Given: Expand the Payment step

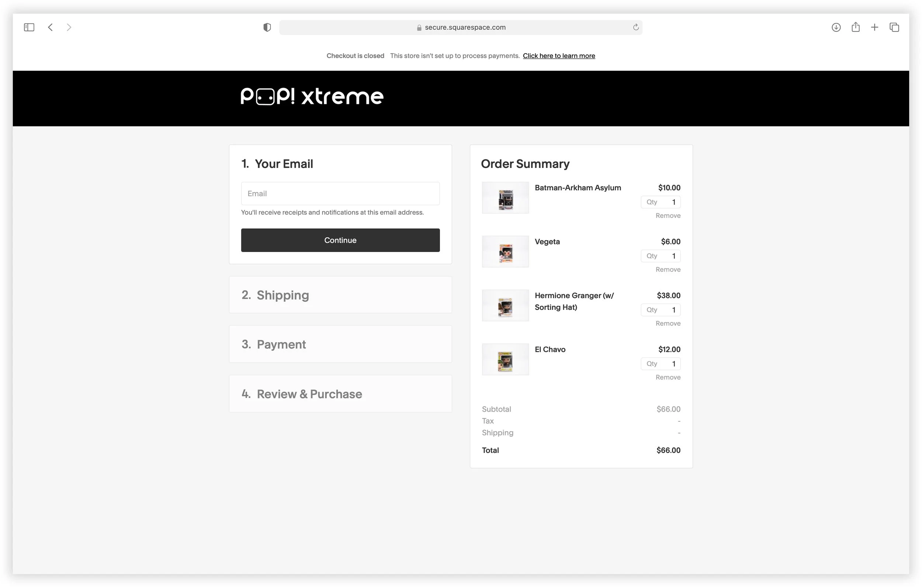Looking at the screenshot, I should click(340, 345).
